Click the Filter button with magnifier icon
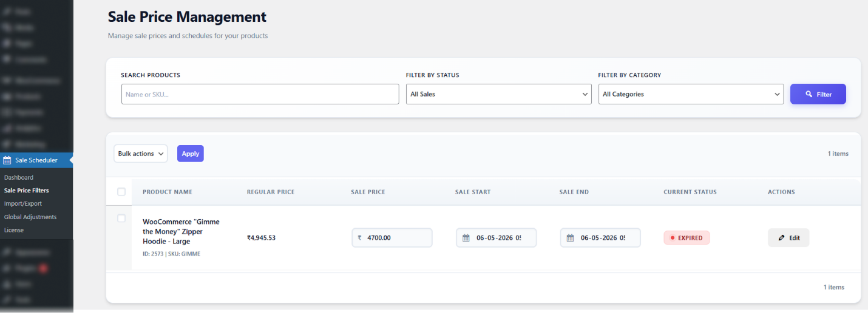 coord(818,94)
